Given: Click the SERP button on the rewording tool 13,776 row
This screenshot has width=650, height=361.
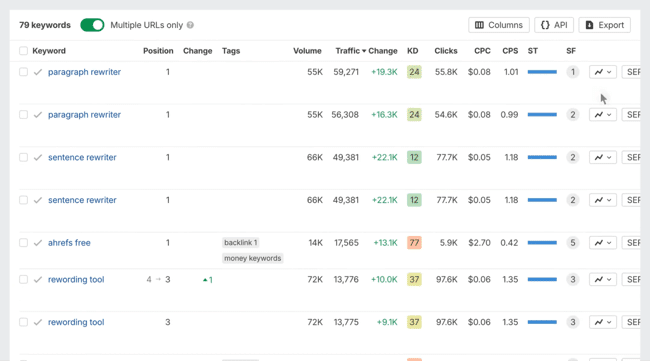Looking at the screenshot, I should click(x=631, y=280).
